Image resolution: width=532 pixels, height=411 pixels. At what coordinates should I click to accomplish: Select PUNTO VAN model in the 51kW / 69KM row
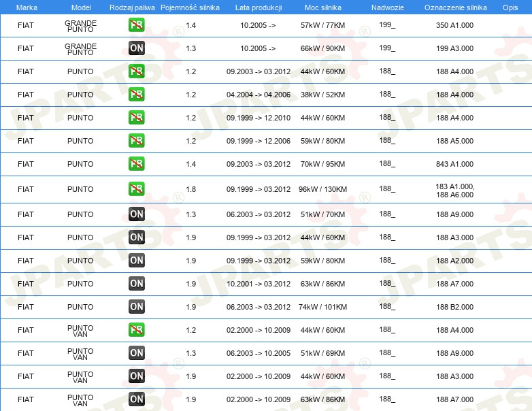(x=80, y=354)
